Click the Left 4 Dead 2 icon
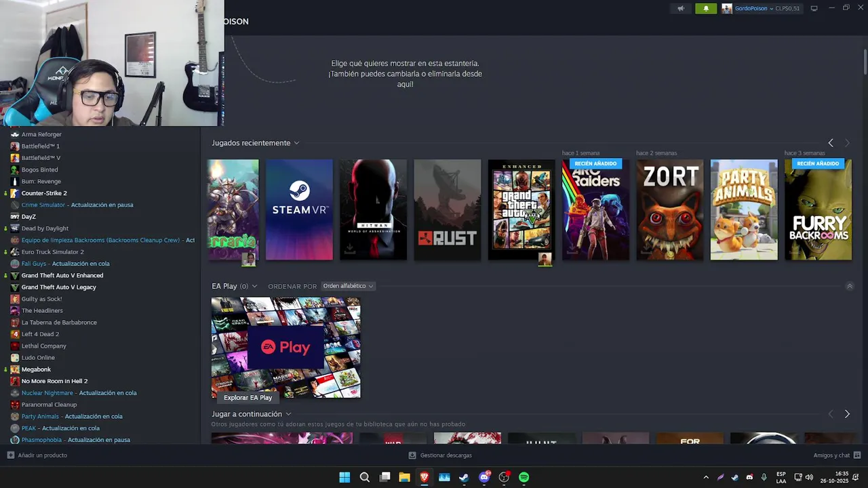868x488 pixels. (15, 334)
